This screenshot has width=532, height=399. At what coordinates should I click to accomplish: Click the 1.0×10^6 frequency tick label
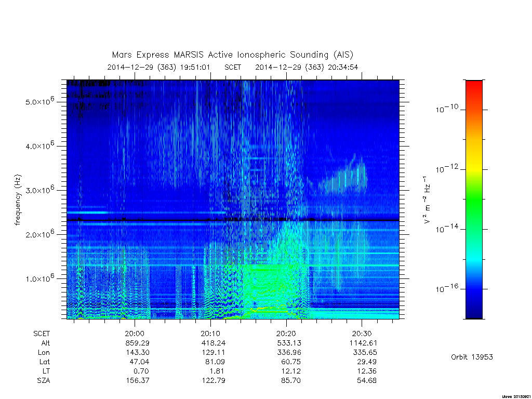(39, 277)
